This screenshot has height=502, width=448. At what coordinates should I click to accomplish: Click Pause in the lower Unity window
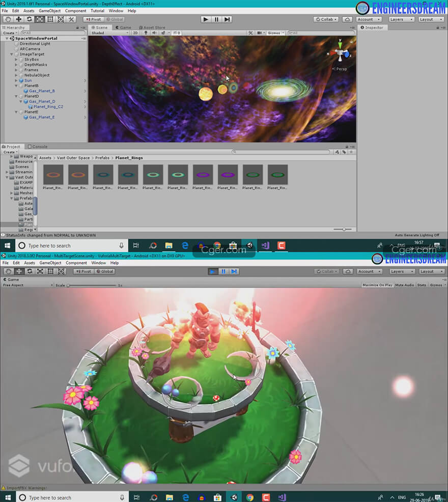(223, 271)
